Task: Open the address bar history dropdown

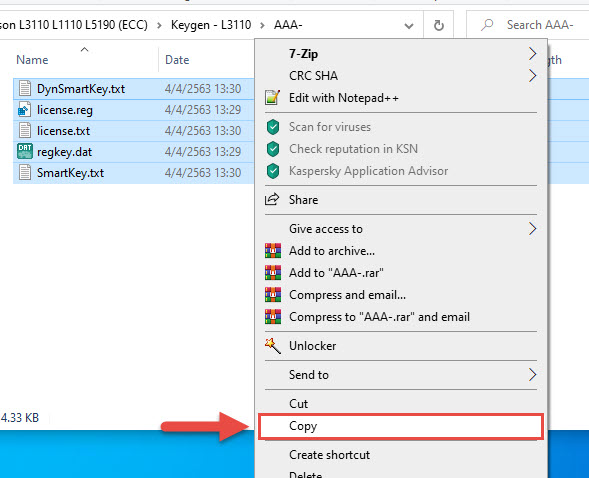Action: pos(409,26)
